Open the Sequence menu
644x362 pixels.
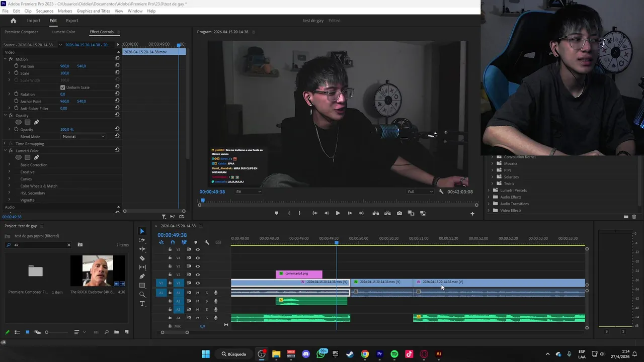point(45,11)
